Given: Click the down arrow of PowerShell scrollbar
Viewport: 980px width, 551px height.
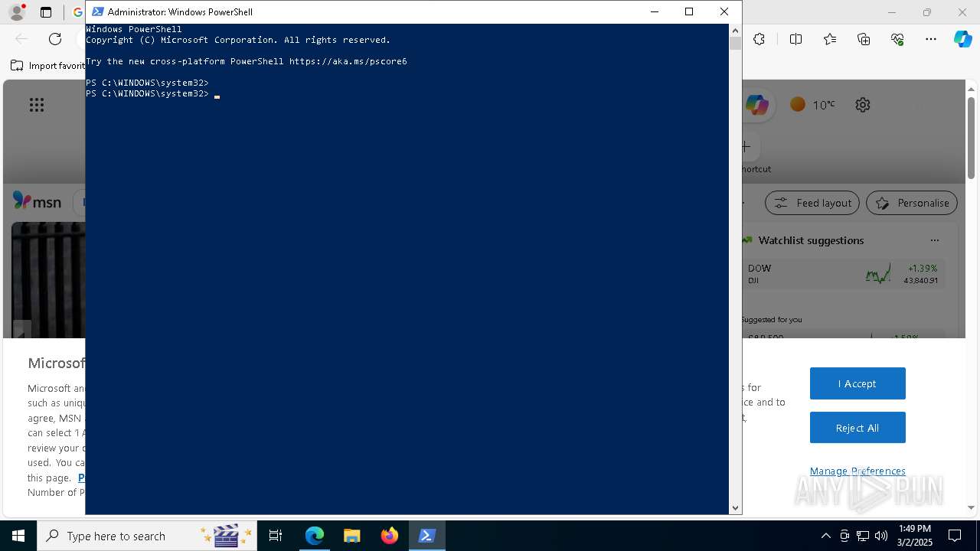Looking at the screenshot, I should pyautogui.click(x=735, y=508).
